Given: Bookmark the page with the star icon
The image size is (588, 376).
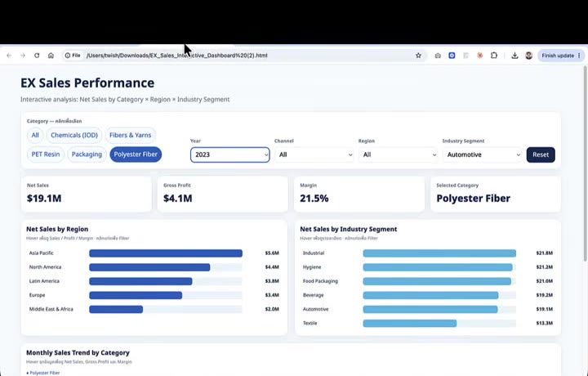Looking at the screenshot, I should pos(418,56).
